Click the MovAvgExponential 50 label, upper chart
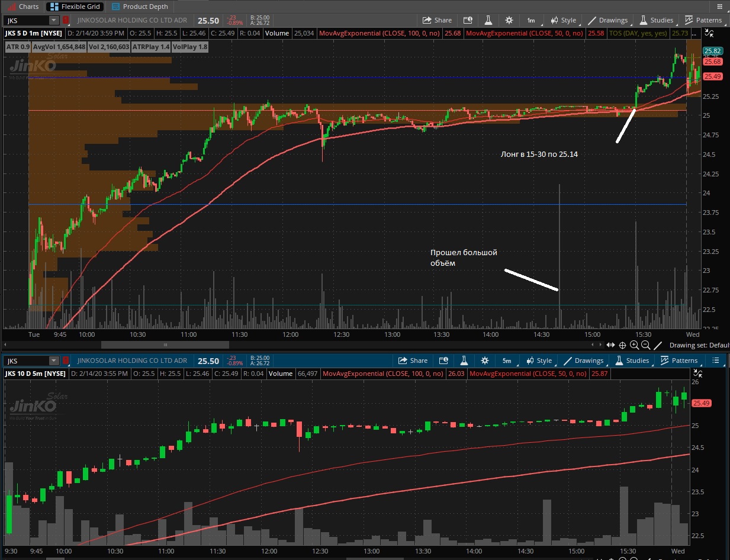730x560 pixels. pyautogui.click(x=524, y=34)
